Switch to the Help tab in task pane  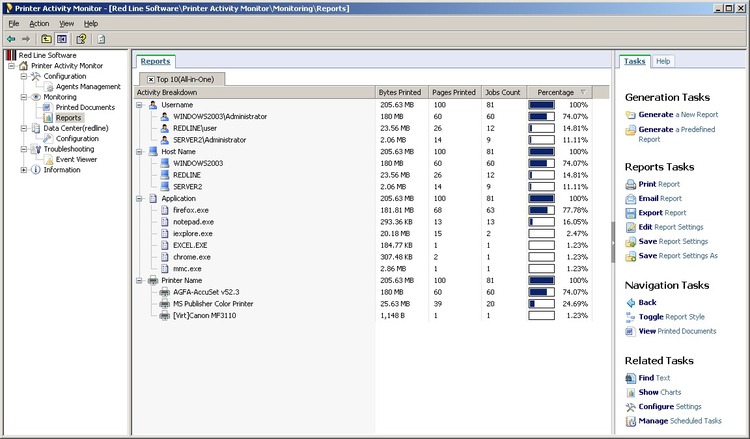[x=663, y=61]
